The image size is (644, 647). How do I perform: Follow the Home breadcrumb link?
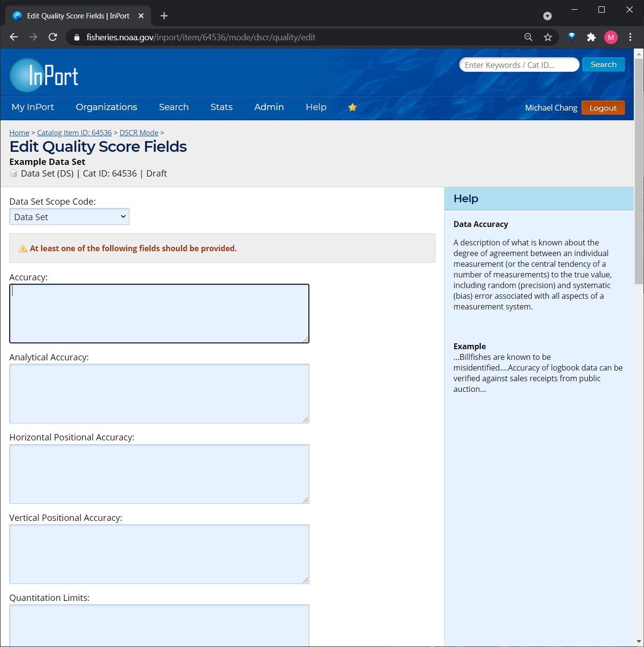tap(19, 133)
